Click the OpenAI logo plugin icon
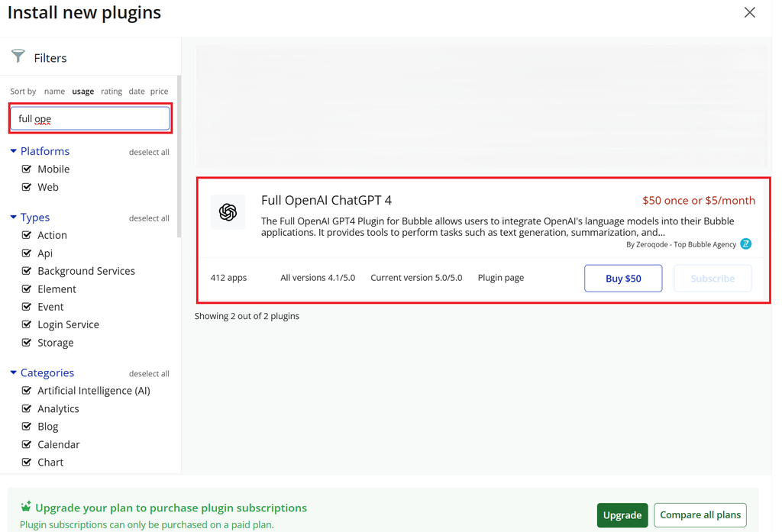 pos(228,212)
